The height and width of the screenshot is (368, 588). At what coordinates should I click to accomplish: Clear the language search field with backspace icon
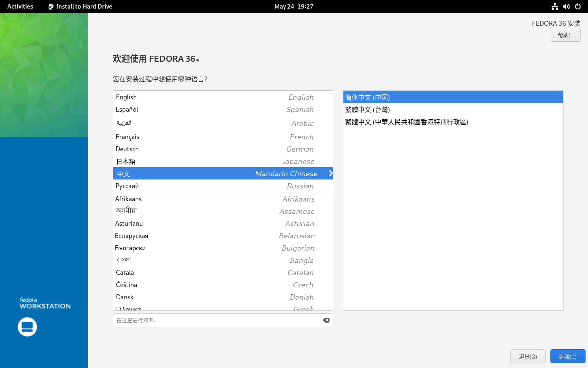[326, 320]
